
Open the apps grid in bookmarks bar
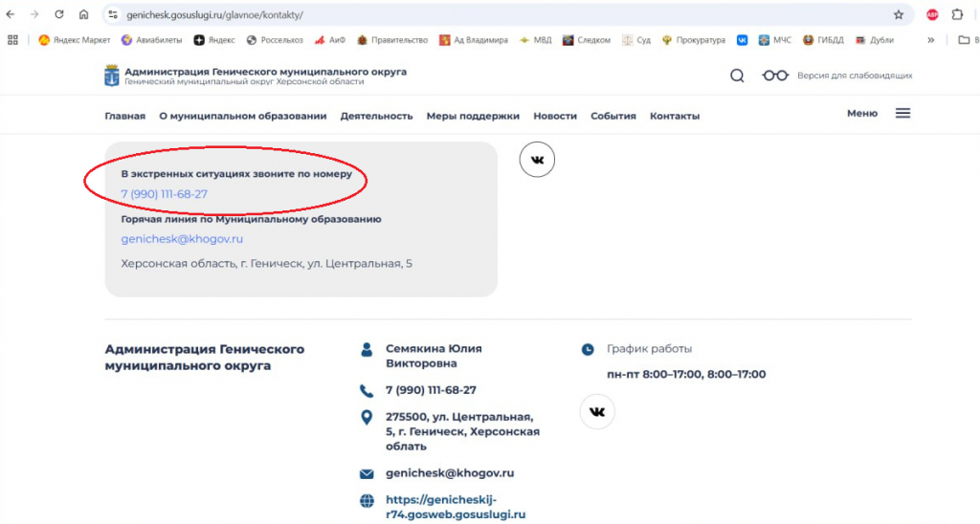point(12,40)
